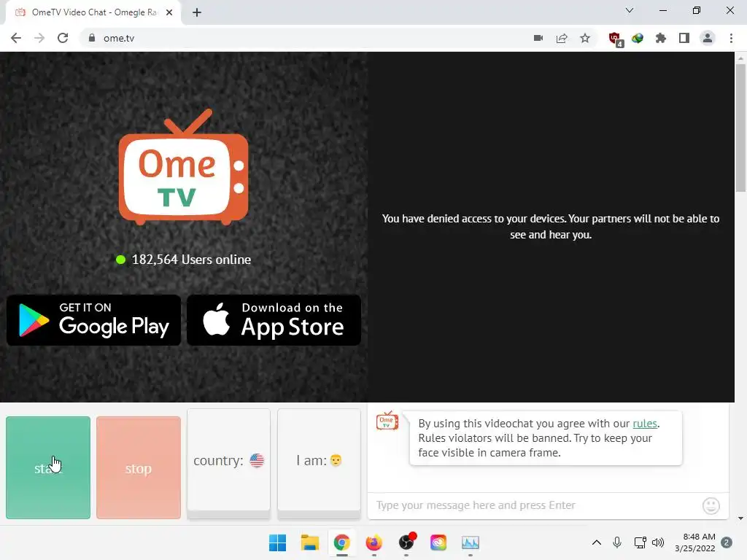Click the green start button
Image resolution: width=747 pixels, height=560 pixels.
tap(48, 467)
